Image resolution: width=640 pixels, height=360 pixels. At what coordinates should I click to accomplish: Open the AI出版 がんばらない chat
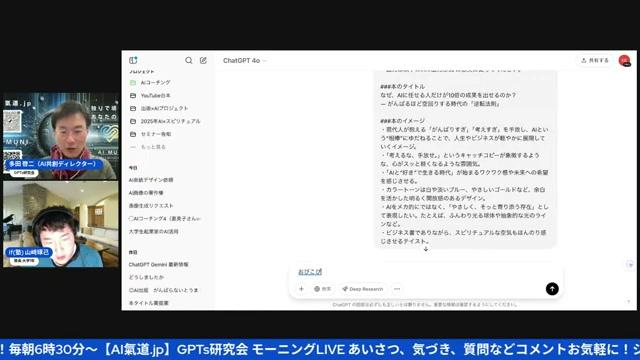pyautogui.click(x=164, y=290)
